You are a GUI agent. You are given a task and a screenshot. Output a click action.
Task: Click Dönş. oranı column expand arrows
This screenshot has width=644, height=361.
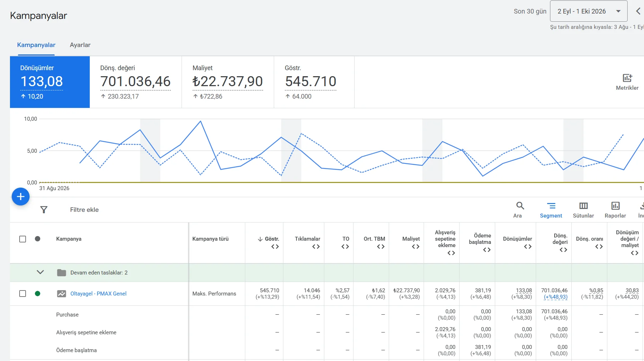click(599, 247)
